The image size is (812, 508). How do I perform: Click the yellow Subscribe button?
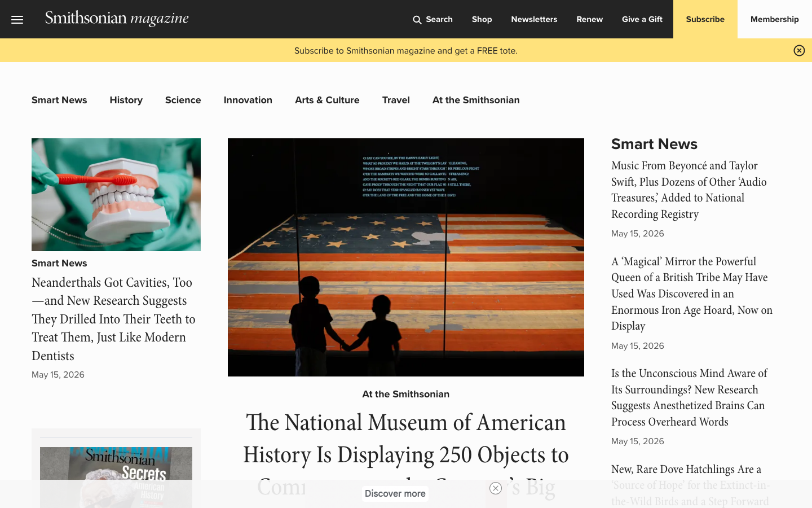pyautogui.click(x=705, y=19)
